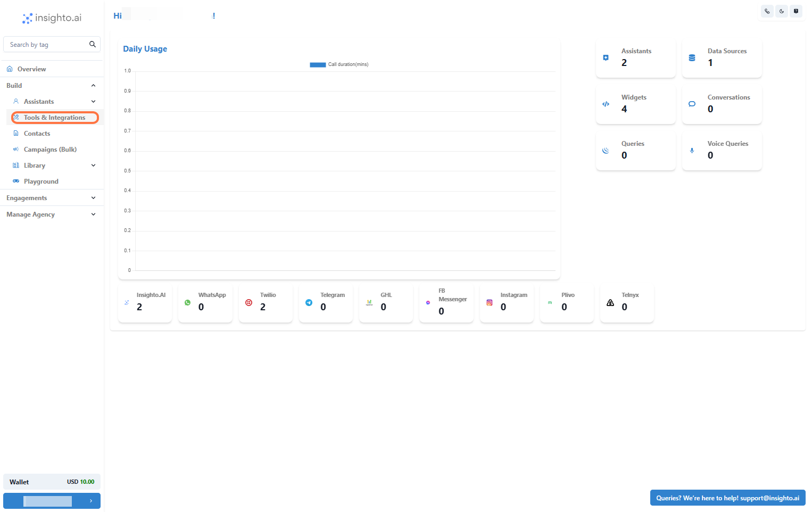The width and height of the screenshot is (812, 512).
Task: Click the Insighto.AI channel icon
Action: pyautogui.click(x=127, y=302)
